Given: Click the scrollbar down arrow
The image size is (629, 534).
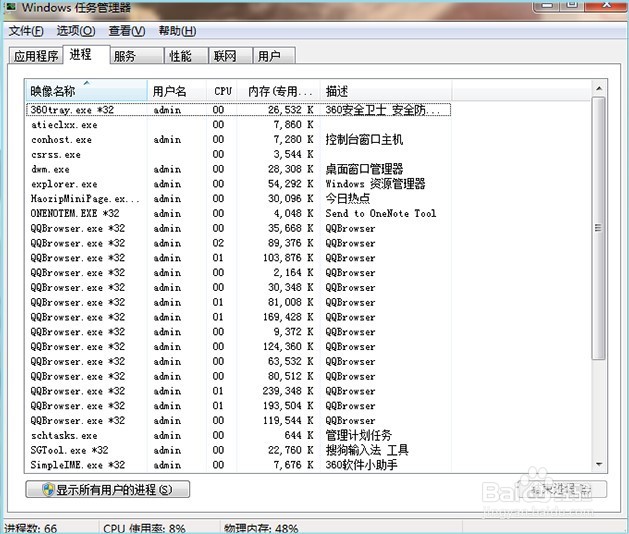Looking at the screenshot, I should tap(599, 465).
